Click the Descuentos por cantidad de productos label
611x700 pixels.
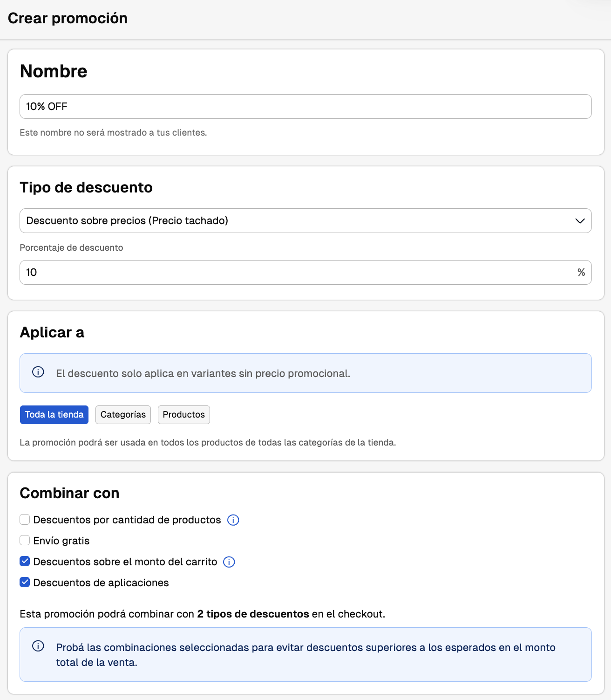coord(127,520)
